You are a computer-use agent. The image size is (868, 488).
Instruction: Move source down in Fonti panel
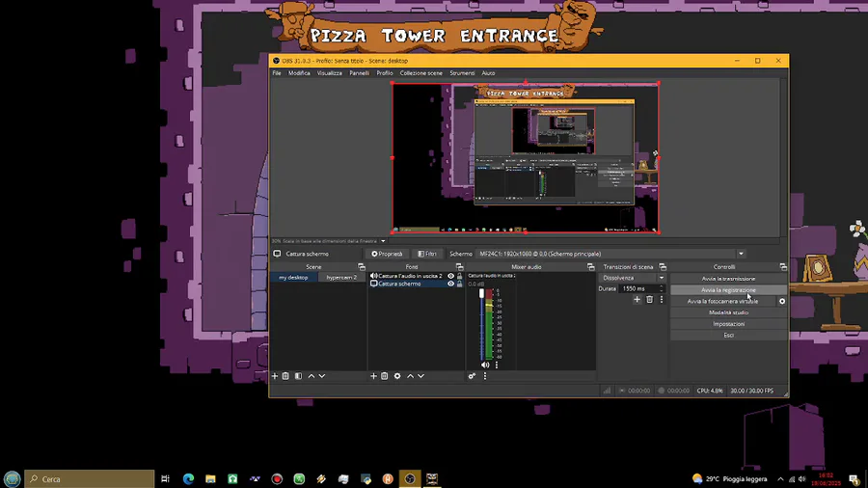tap(420, 376)
